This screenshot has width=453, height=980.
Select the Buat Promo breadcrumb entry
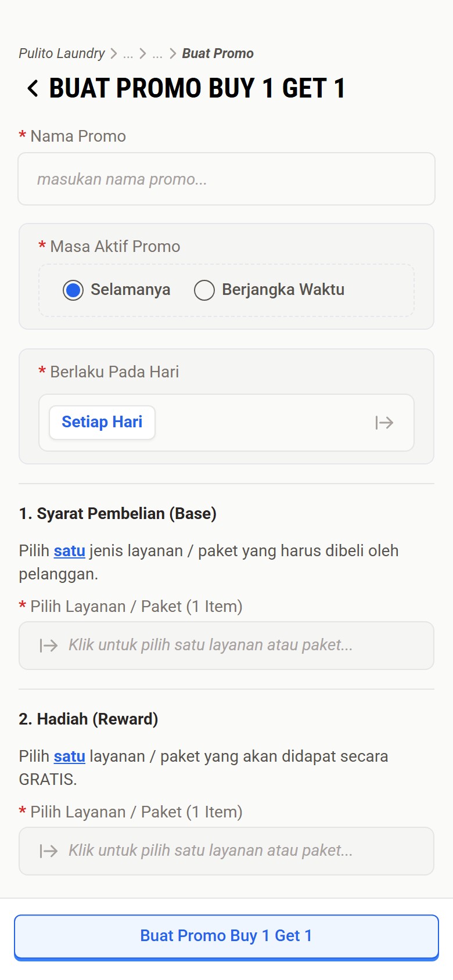[x=217, y=53]
